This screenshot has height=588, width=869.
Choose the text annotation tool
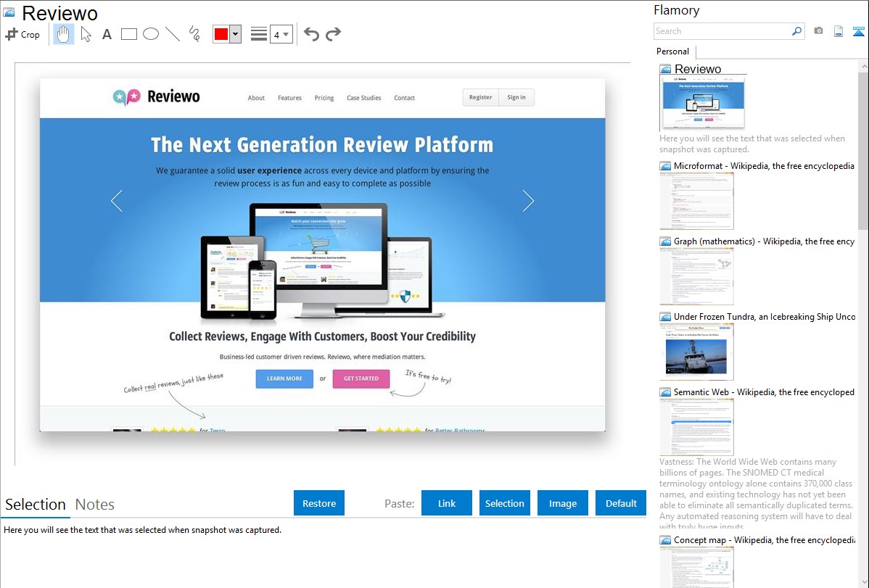coord(107,34)
